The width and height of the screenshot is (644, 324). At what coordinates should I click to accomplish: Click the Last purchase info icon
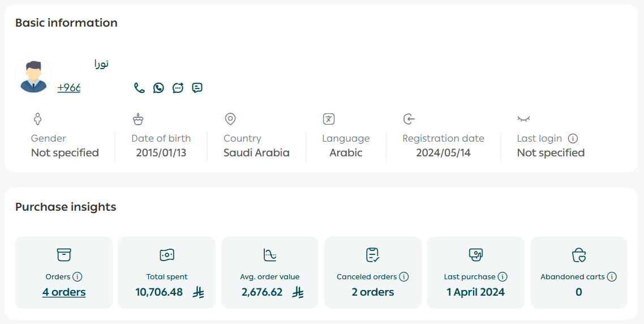pos(503,277)
